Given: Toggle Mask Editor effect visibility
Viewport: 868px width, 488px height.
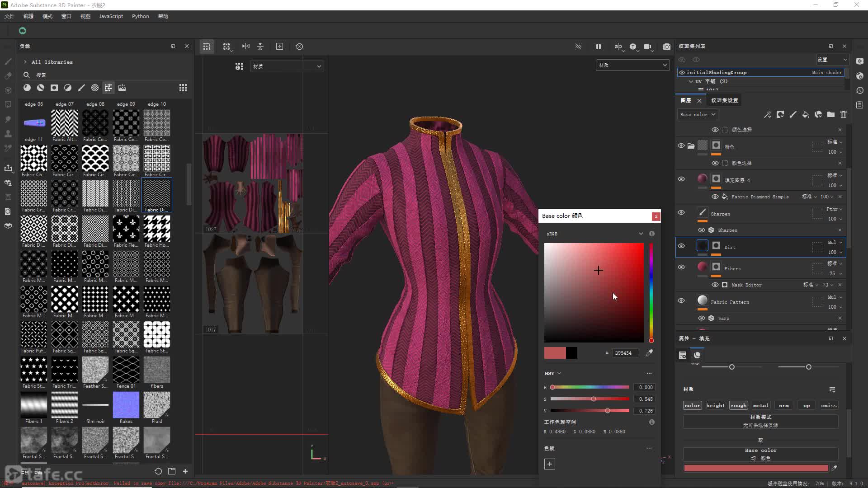Looking at the screenshot, I should (x=715, y=285).
